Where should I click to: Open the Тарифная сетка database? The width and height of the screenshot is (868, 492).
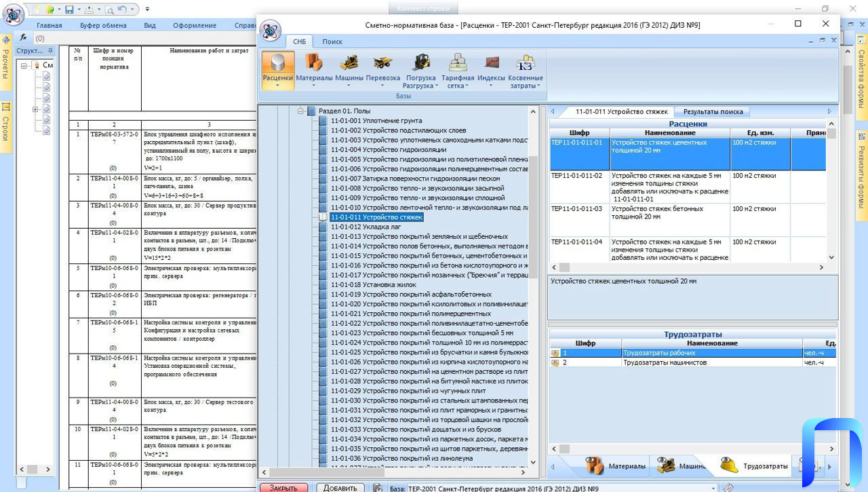click(458, 69)
